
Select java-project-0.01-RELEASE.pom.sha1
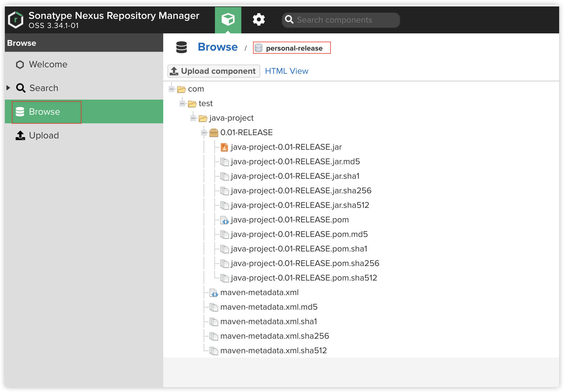[299, 249]
